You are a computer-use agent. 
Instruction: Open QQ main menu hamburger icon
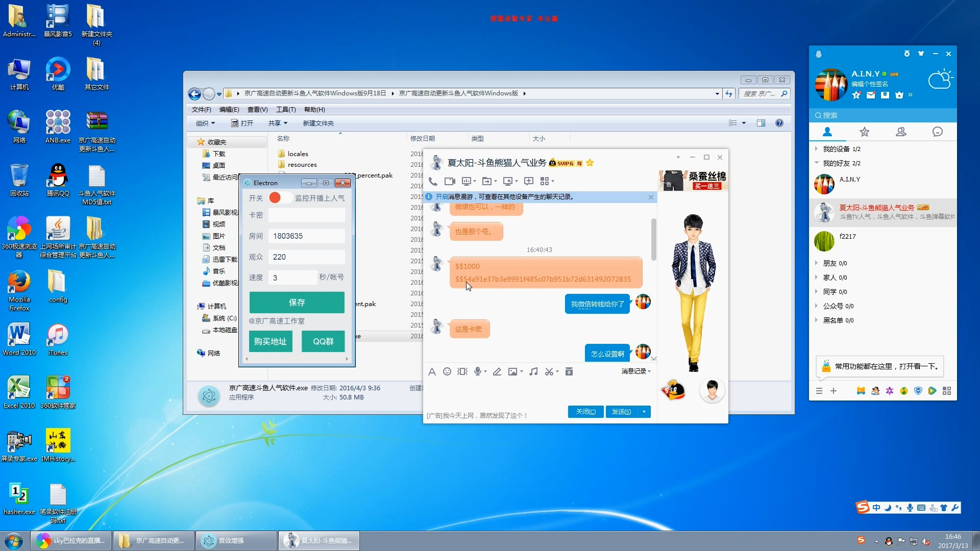tap(819, 391)
